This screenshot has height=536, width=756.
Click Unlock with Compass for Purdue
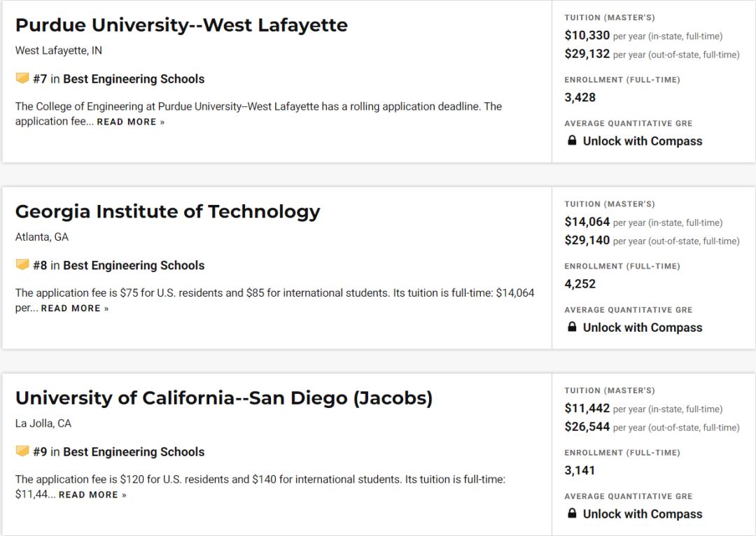[642, 141]
